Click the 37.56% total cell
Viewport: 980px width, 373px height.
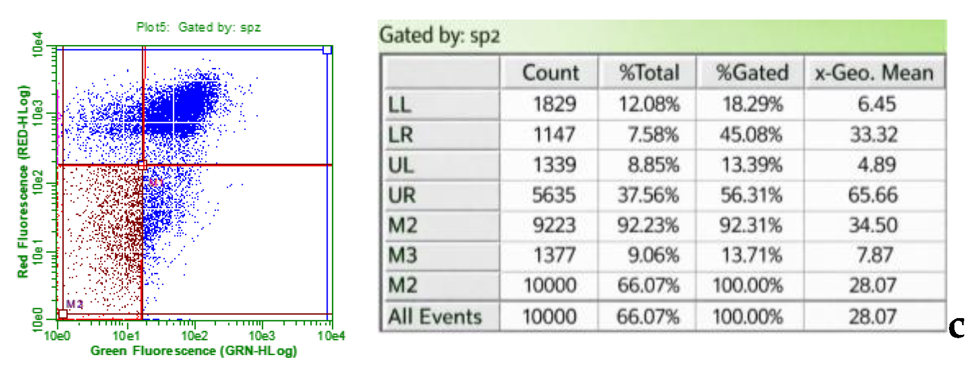(x=648, y=195)
